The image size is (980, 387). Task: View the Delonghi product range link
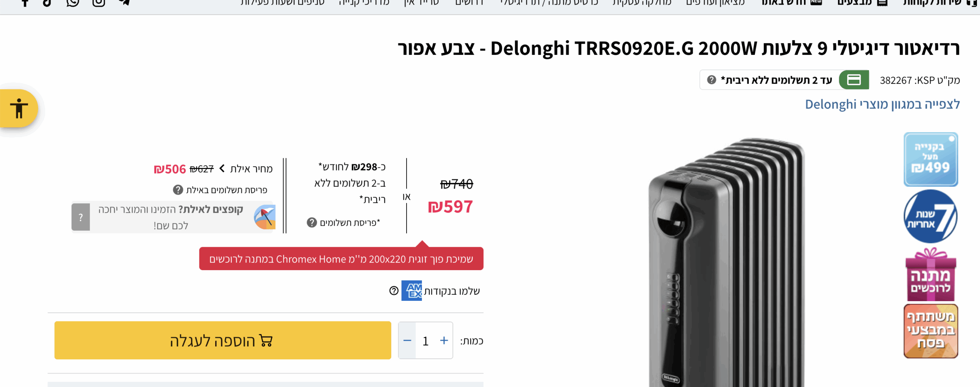[x=882, y=104]
